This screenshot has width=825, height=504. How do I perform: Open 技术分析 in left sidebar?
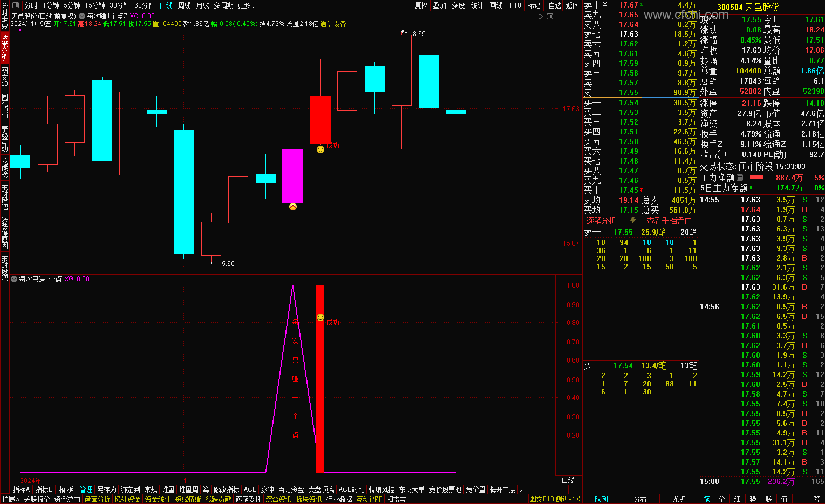(5, 47)
